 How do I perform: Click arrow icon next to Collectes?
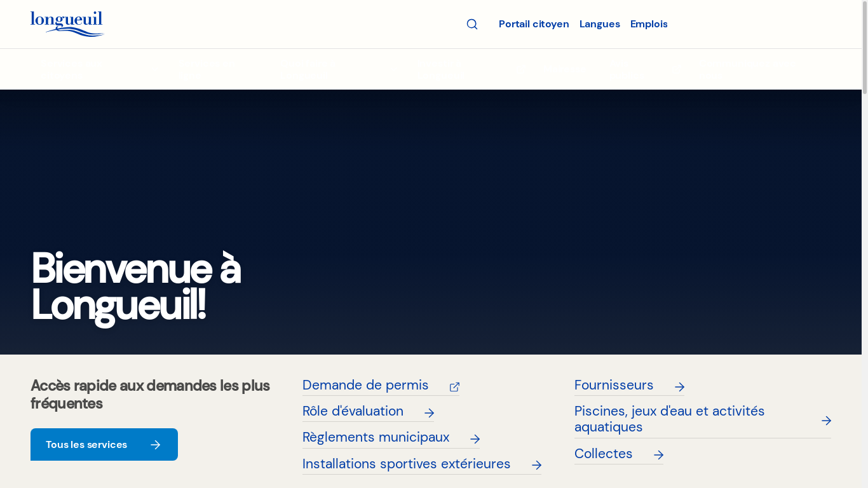point(658,455)
